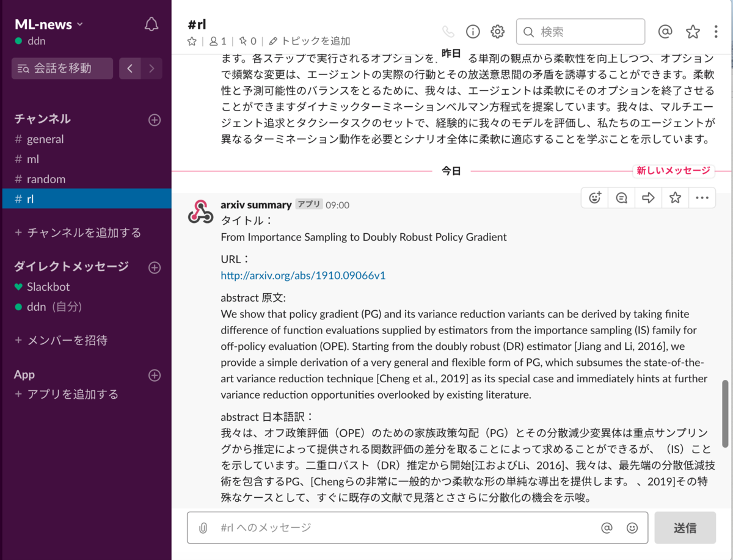Start a call from the #rl channel header
Viewport: 733px width, 560px height.
click(450, 31)
